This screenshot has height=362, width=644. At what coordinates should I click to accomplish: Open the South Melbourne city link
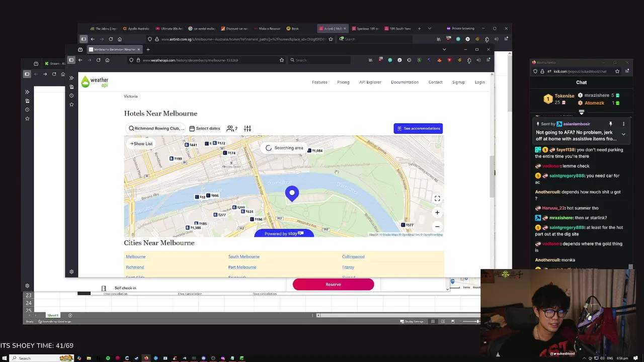pos(244,256)
